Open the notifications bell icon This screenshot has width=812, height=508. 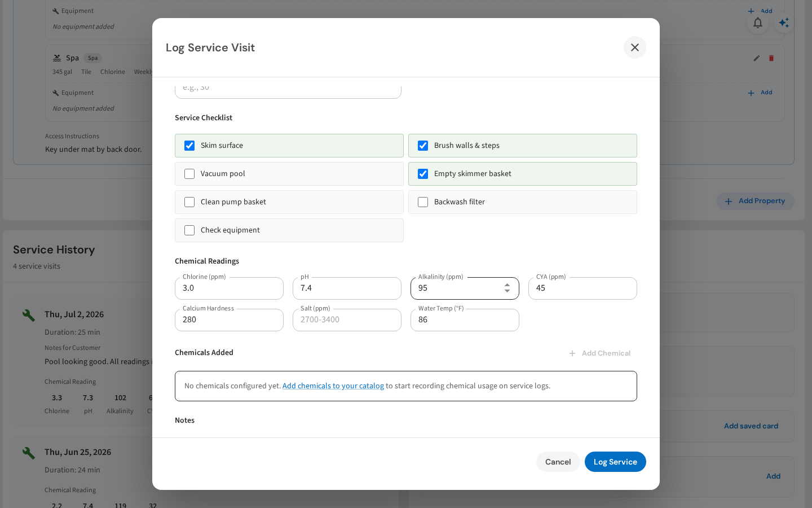point(758,23)
